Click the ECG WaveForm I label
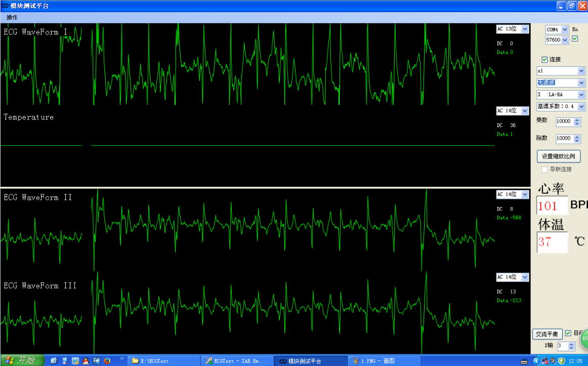Image resolution: width=588 pixels, height=366 pixels. pos(35,32)
